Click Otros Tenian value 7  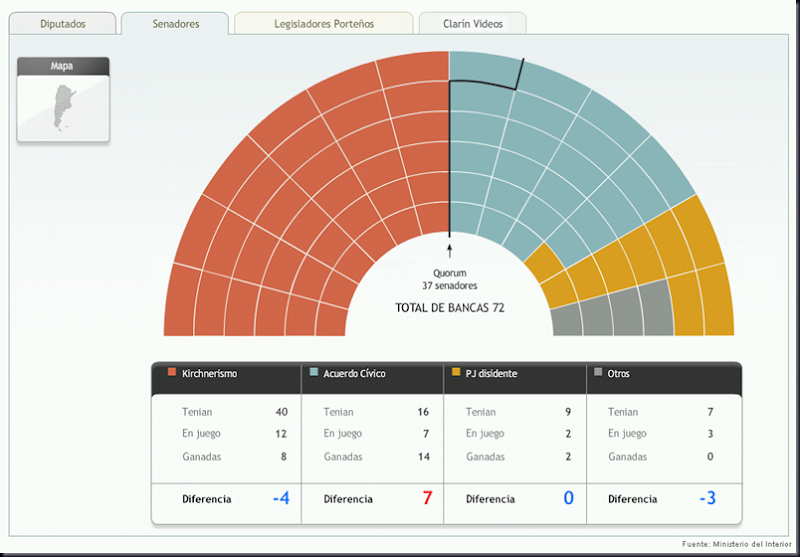pos(710,412)
